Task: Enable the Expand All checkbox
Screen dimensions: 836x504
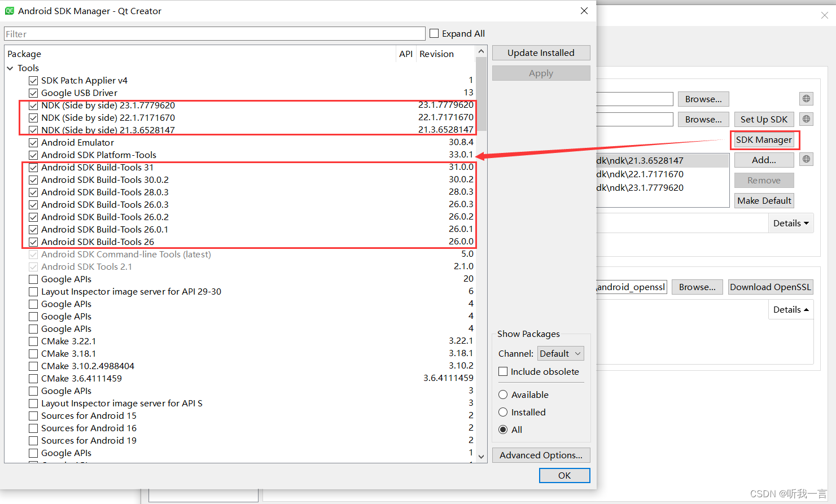Action: (434, 33)
